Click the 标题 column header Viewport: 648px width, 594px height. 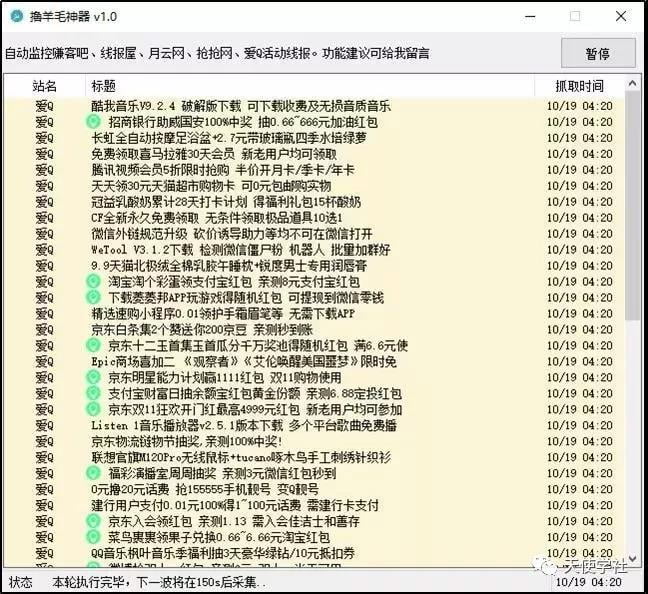[310, 86]
